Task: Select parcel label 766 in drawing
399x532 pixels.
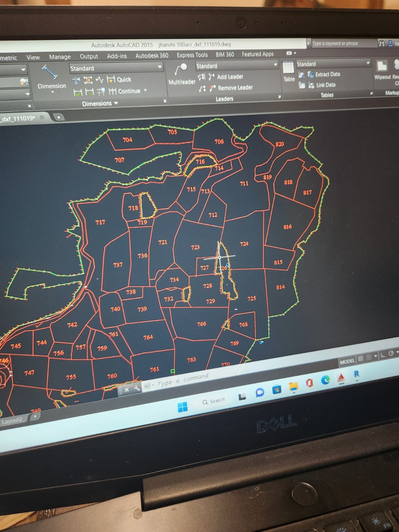Action: pos(201,324)
